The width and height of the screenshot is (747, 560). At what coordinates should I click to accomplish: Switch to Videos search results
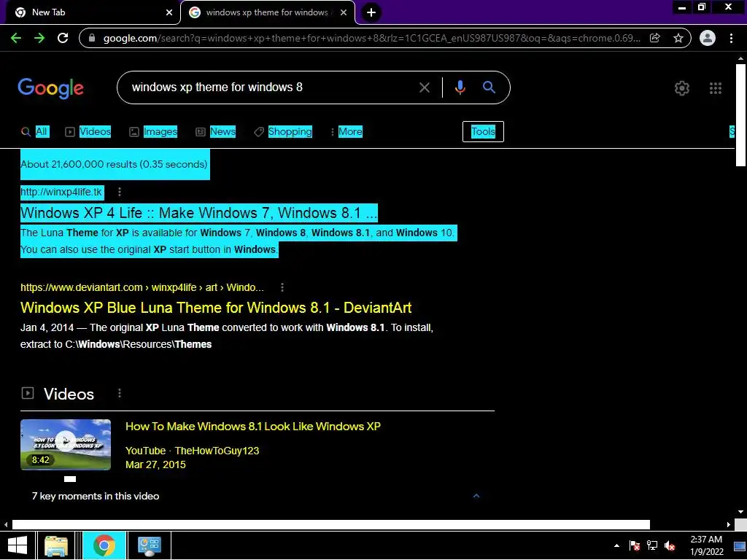point(88,131)
